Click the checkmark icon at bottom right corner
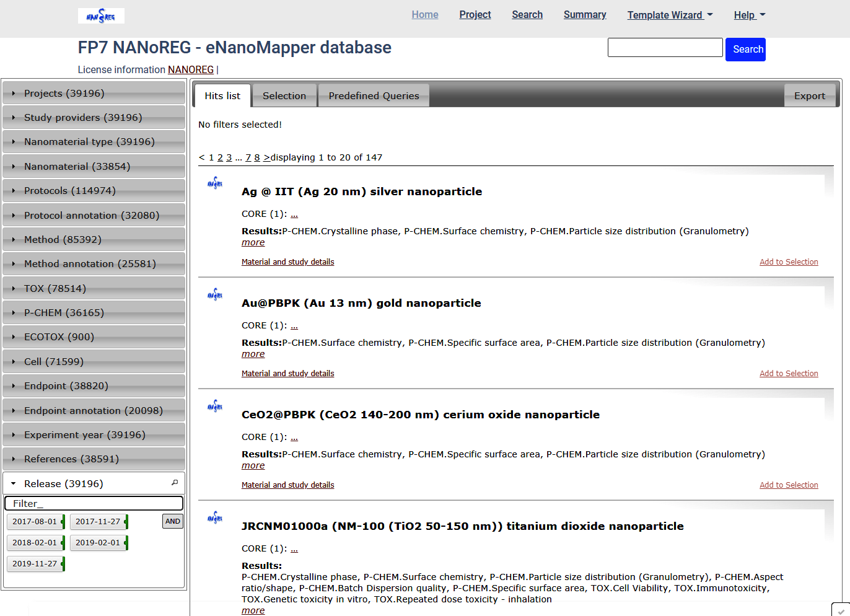The image size is (850, 616). click(x=841, y=611)
